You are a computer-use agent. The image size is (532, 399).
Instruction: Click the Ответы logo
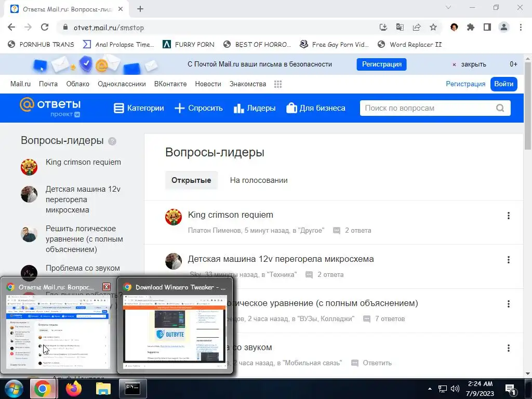(50, 108)
